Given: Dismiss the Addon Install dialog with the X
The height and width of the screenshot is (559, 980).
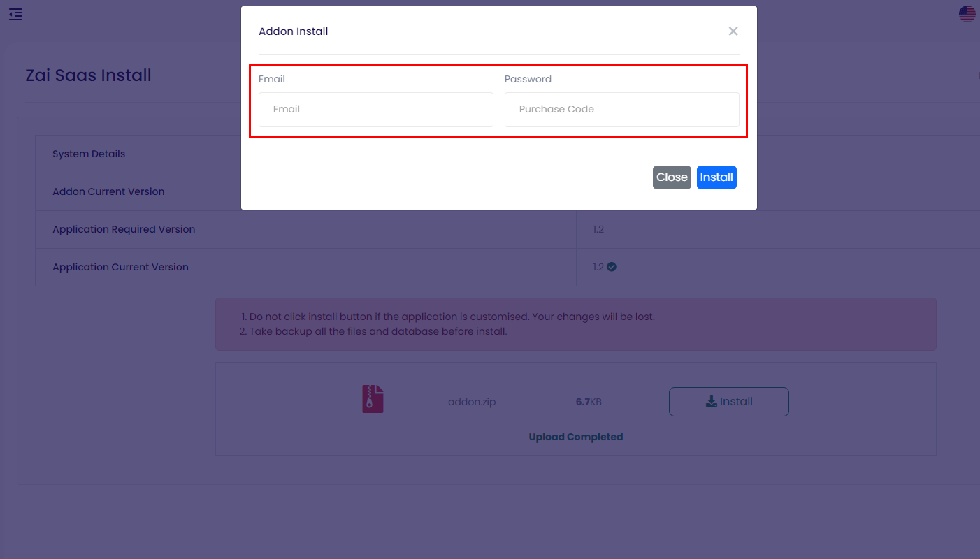Looking at the screenshot, I should [733, 31].
